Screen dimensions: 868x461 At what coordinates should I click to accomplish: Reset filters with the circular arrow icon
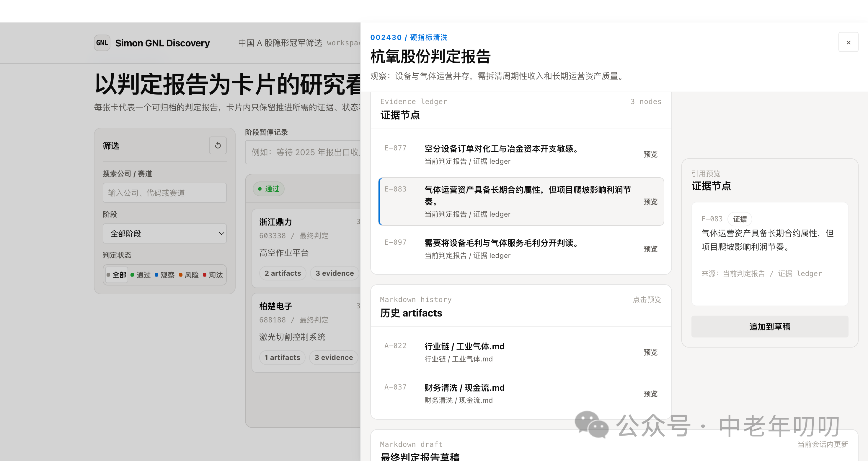coord(218,145)
